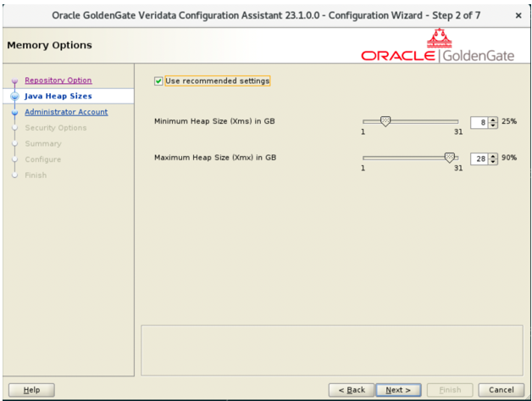Click the Minimum Heap Size (Xms) label
The width and height of the screenshot is (532, 401).
tap(214, 121)
